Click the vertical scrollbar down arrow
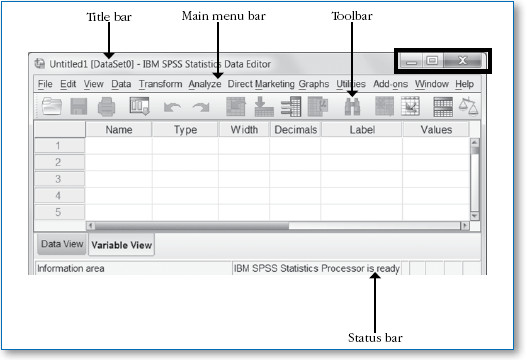 click(475, 215)
